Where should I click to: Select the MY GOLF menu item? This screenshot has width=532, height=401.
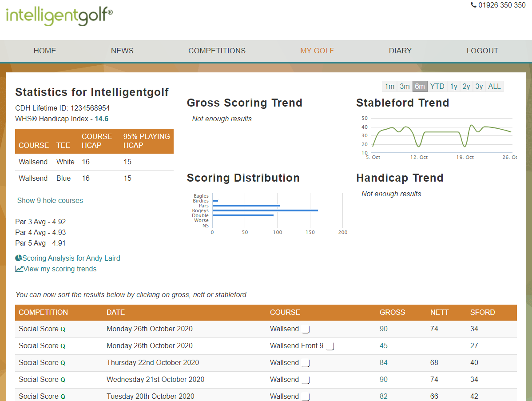(x=317, y=51)
